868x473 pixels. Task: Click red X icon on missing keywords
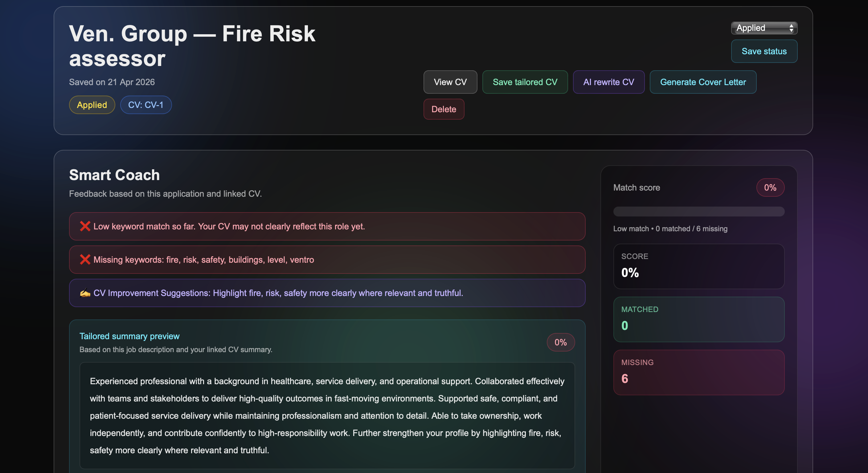point(85,260)
